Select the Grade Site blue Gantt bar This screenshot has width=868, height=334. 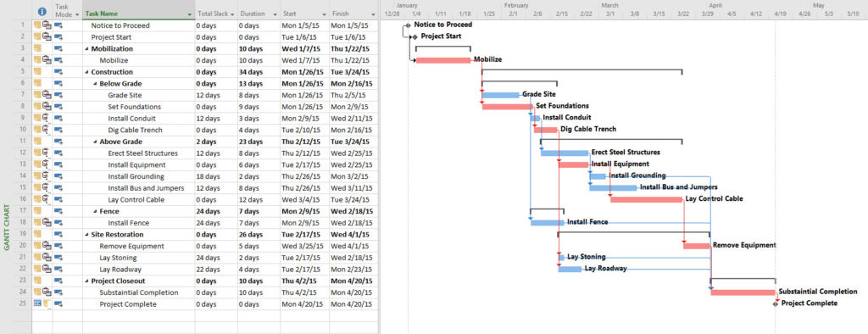(500, 95)
